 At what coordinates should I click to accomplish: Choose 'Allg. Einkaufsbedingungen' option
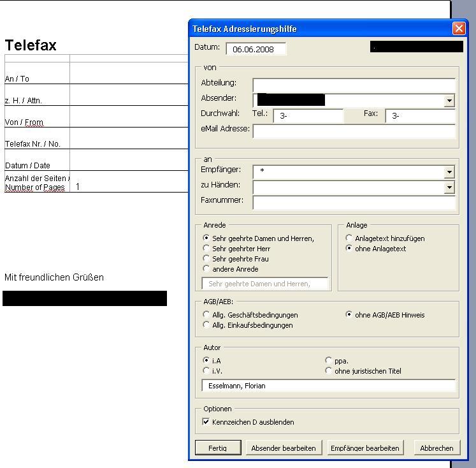(x=206, y=325)
